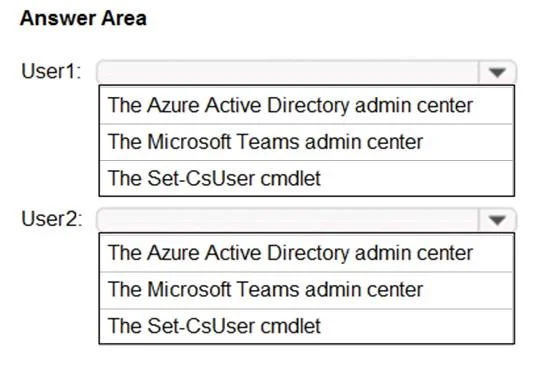The width and height of the screenshot is (540, 371).
Task: Open the User2 selection box triangle icon
Action: pos(497,220)
